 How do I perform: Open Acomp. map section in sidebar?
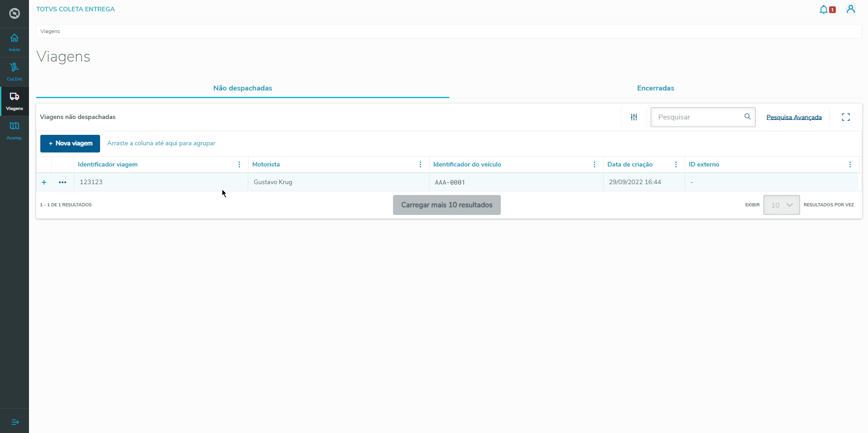(14, 131)
